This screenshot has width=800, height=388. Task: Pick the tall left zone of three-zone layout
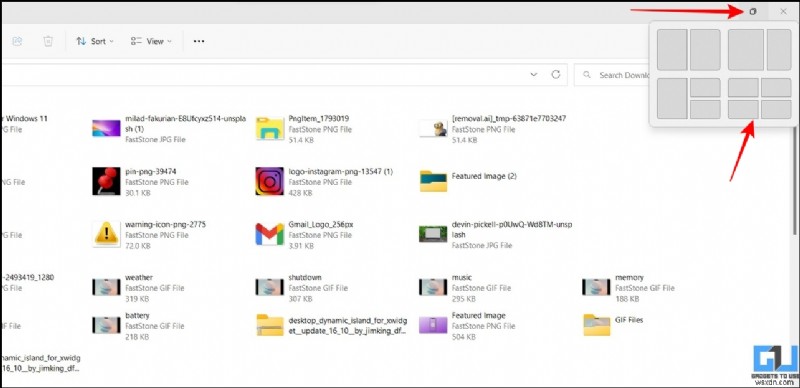672,99
